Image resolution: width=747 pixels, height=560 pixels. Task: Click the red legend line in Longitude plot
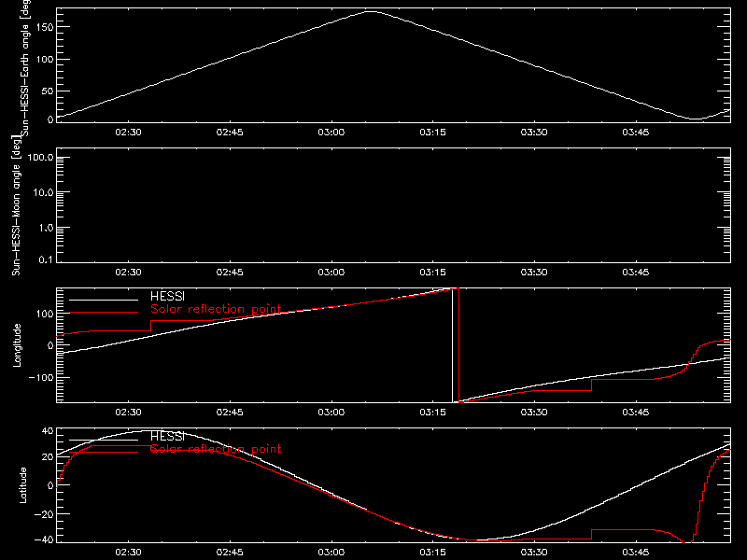(x=104, y=313)
